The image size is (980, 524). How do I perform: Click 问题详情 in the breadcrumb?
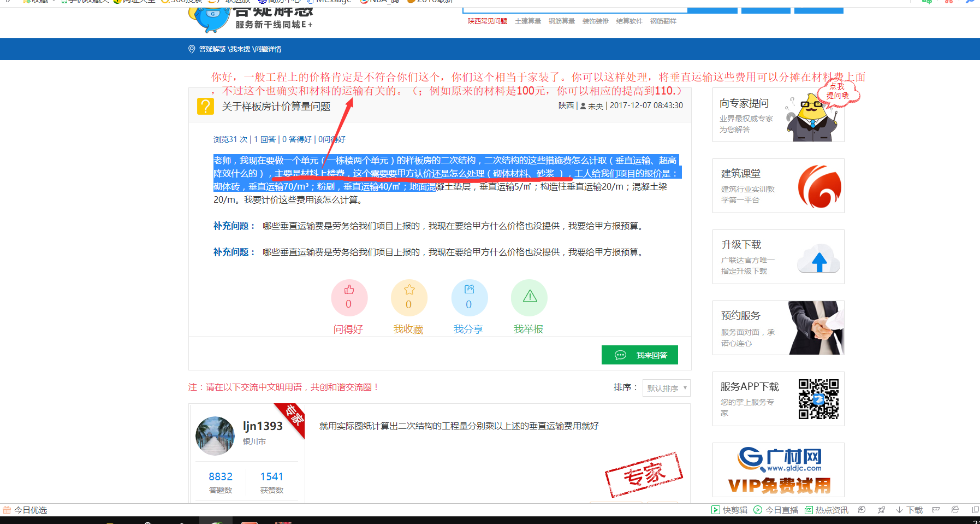(x=268, y=49)
